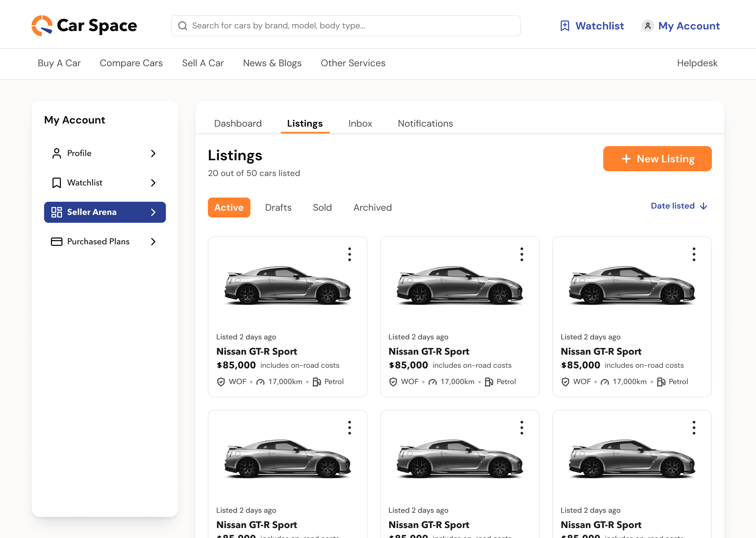Open three-dot menu on bottom-middle listing card
The height and width of the screenshot is (538, 756).
pyautogui.click(x=522, y=428)
